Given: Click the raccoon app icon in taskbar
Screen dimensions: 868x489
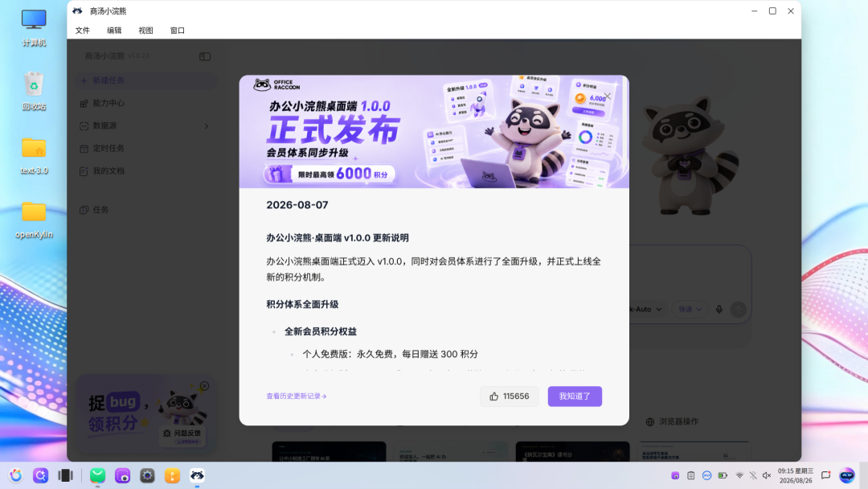Looking at the screenshot, I should 197,475.
